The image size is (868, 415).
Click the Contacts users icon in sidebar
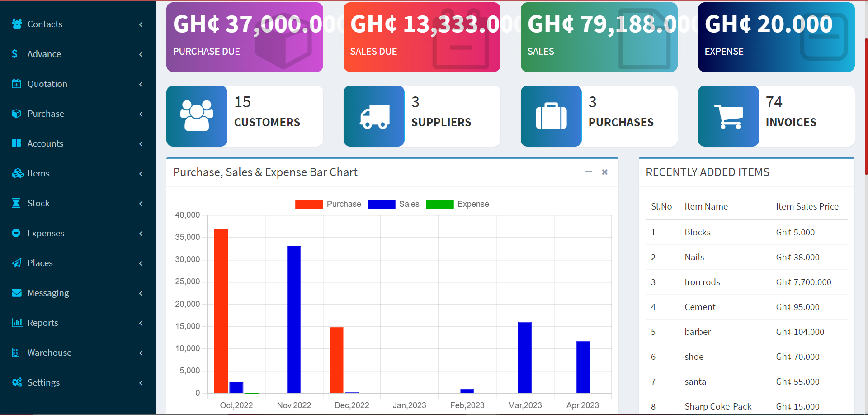[17, 24]
